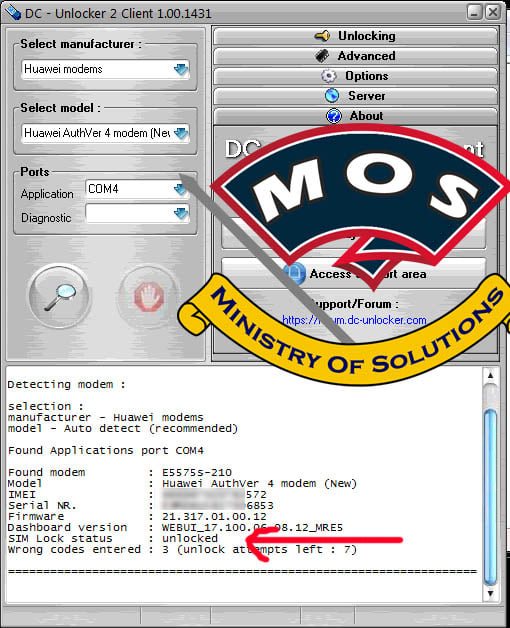This screenshot has height=628, width=510.
Task: Click the DC-Unlocker title bar app icon
Action: 12,12
